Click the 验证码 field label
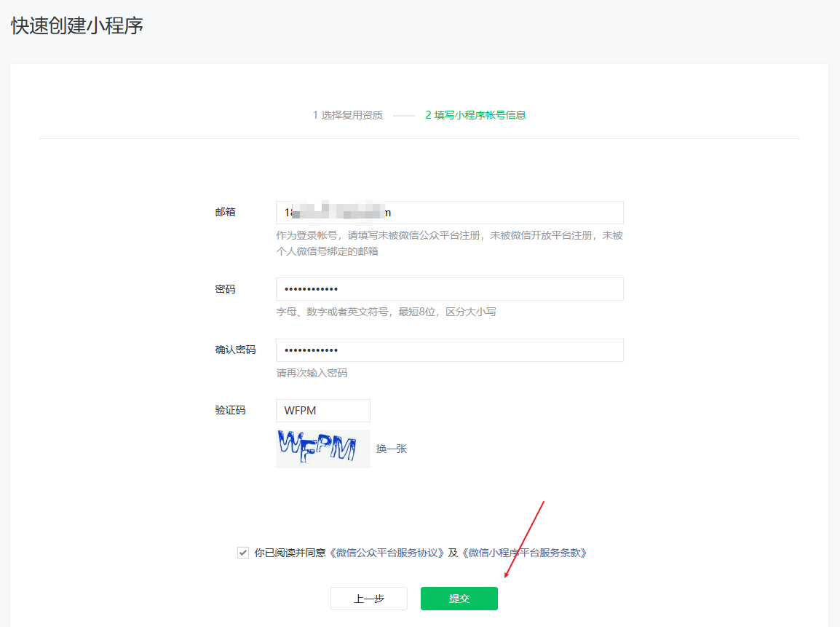Screen dimensions: 840x627 coord(230,410)
